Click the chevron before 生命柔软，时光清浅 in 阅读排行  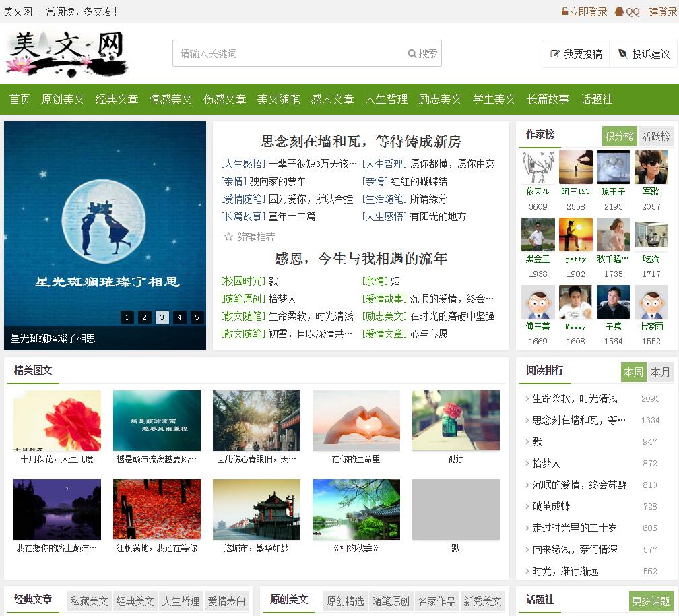(x=527, y=398)
